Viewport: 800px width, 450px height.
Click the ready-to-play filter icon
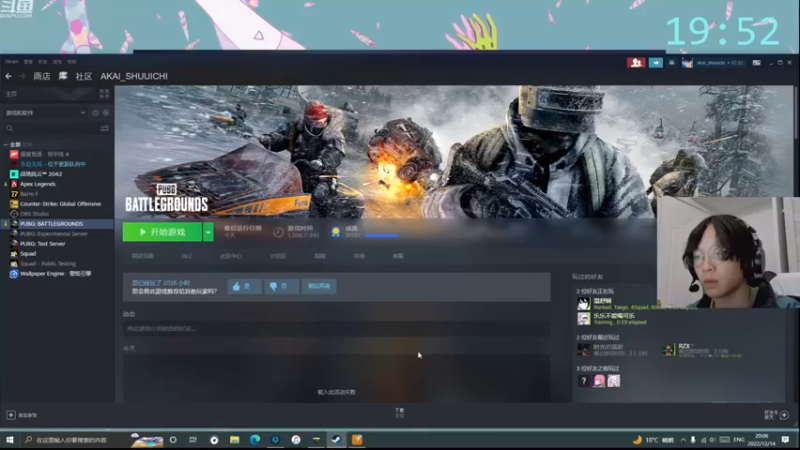[106, 113]
